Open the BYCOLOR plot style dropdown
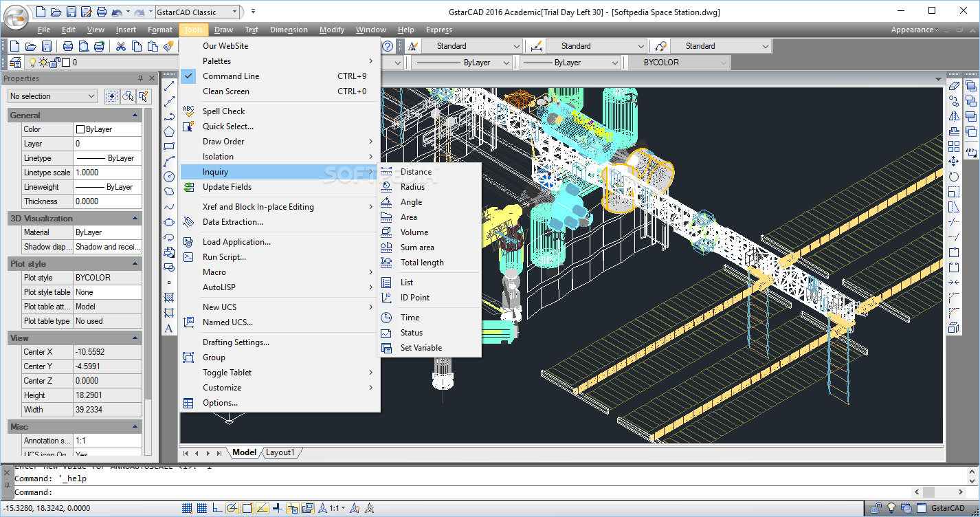Screen dimensions: 980x517 [x=678, y=63]
